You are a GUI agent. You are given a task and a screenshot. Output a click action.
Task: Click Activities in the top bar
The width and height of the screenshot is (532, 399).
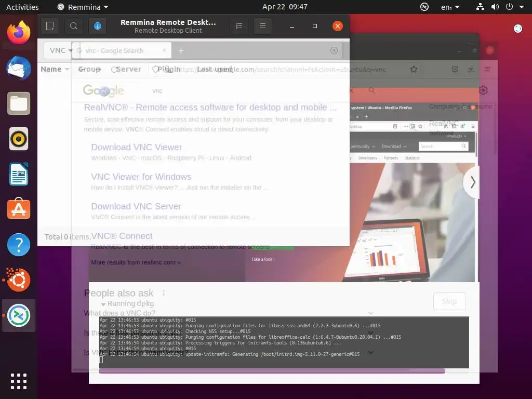click(22, 7)
